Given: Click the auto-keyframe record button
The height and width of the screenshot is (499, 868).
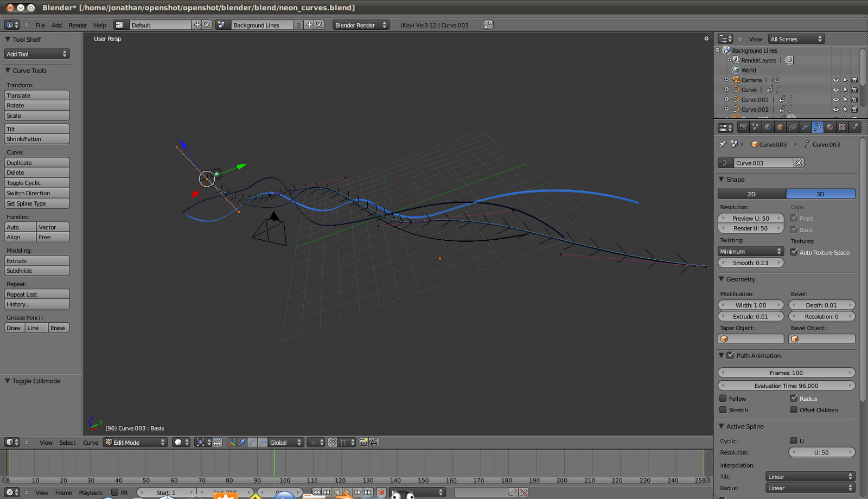Looking at the screenshot, I should (381, 492).
